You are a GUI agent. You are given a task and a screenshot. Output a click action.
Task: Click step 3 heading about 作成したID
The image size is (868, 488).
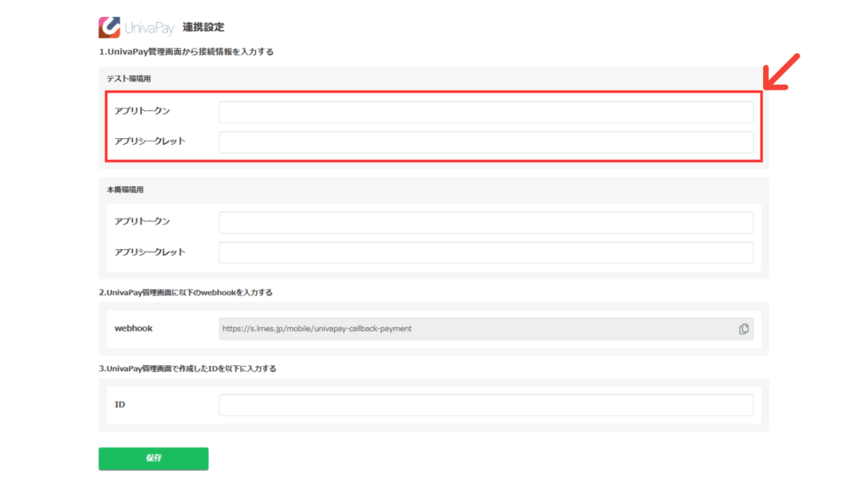[x=187, y=369]
